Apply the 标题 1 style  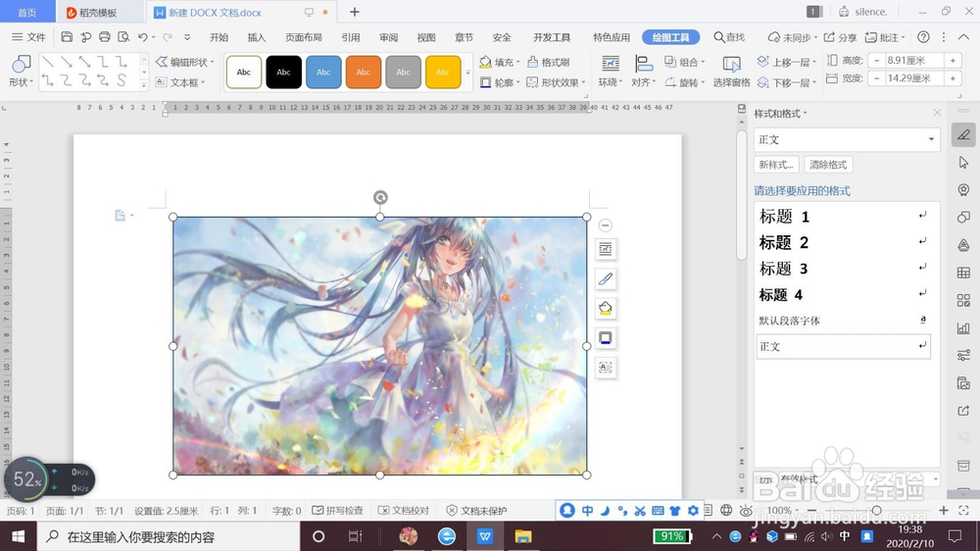pos(843,217)
